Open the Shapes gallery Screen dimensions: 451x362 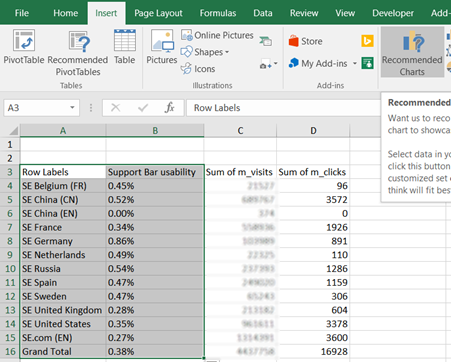[x=205, y=52]
